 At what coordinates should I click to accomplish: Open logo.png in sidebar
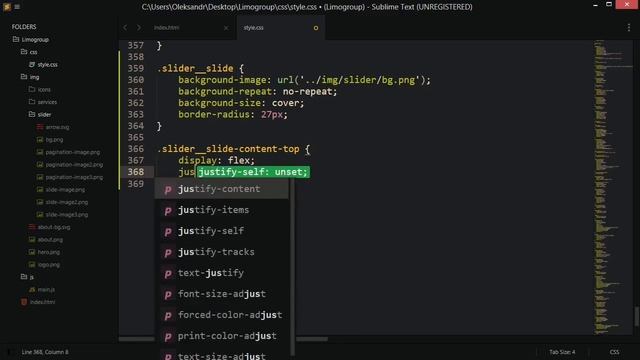[x=49, y=264]
